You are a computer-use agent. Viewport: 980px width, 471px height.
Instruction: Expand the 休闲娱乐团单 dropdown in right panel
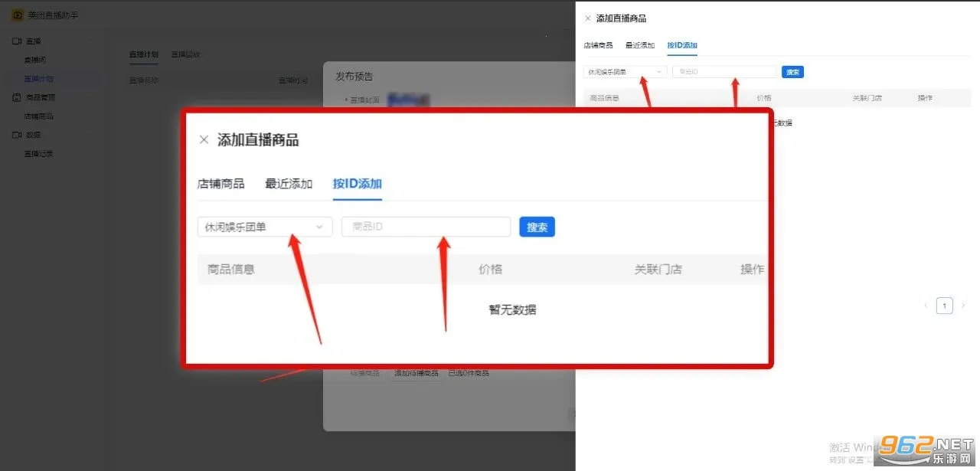625,72
